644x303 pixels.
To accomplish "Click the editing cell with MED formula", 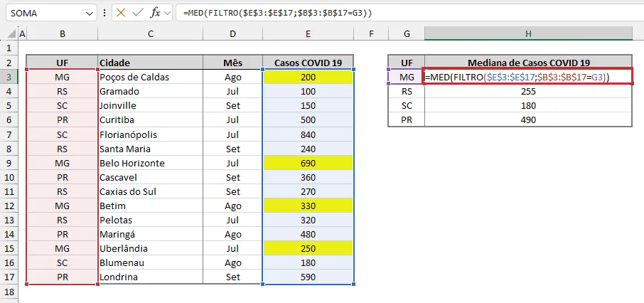I will click(528, 77).
